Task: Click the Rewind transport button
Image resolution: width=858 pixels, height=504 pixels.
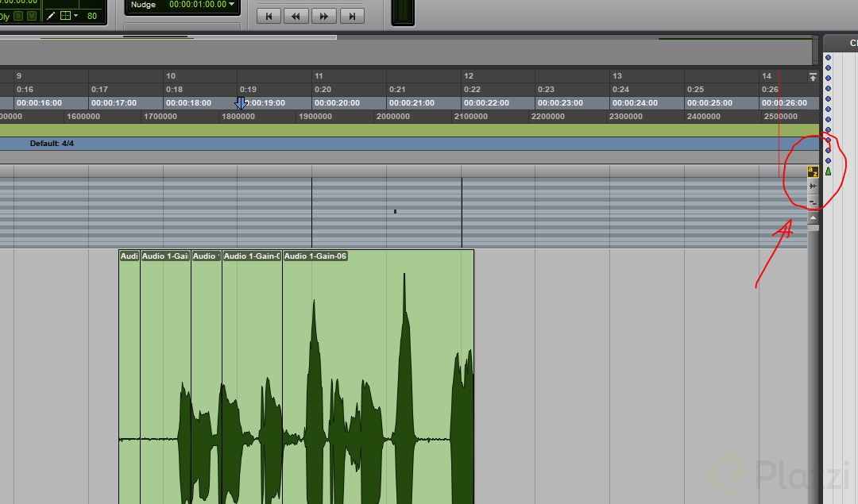Action: pyautogui.click(x=296, y=17)
